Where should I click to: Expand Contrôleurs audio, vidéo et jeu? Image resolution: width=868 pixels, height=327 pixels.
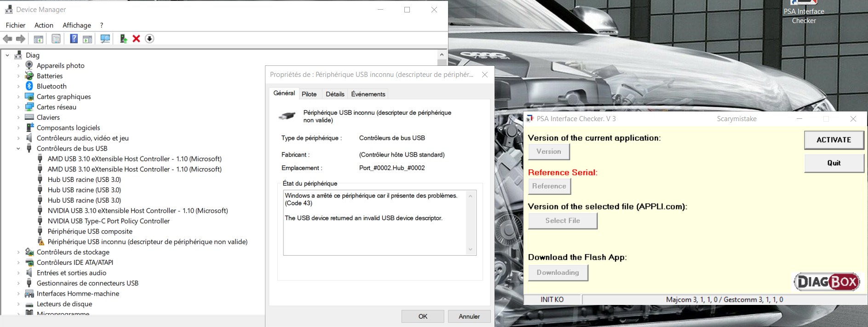click(x=18, y=138)
